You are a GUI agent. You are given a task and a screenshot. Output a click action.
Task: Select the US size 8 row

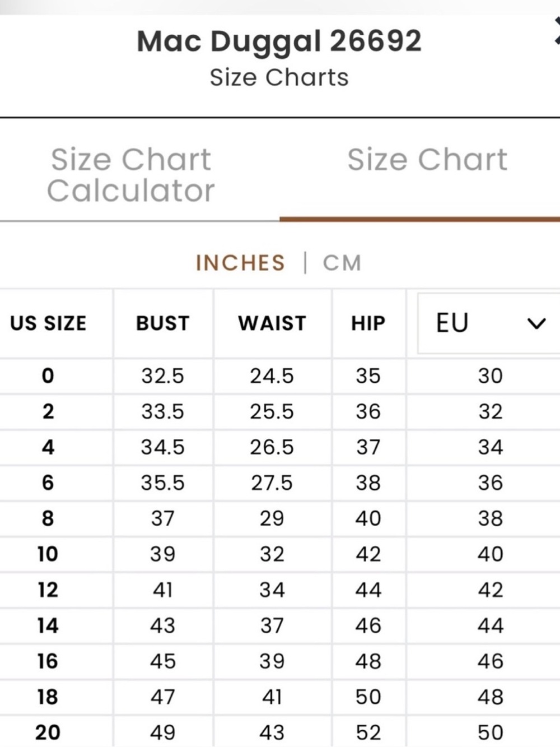(280, 519)
